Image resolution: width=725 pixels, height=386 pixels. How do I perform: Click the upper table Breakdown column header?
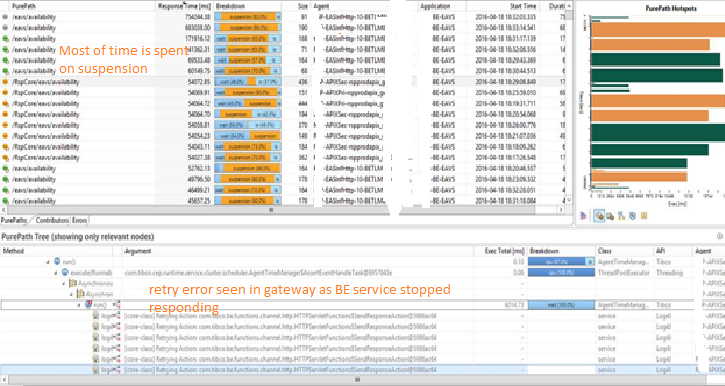(x=230, y=6)
